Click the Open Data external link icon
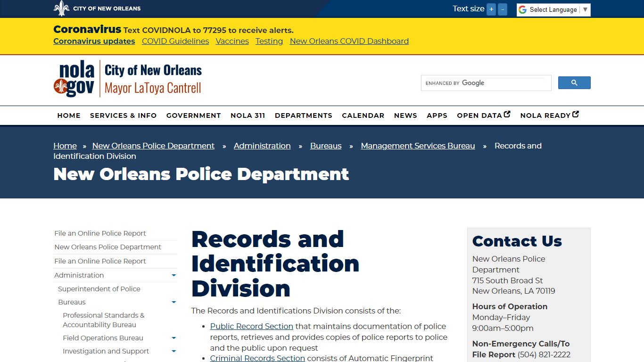Viewport: 644px width, 362px height. (507, 114)
